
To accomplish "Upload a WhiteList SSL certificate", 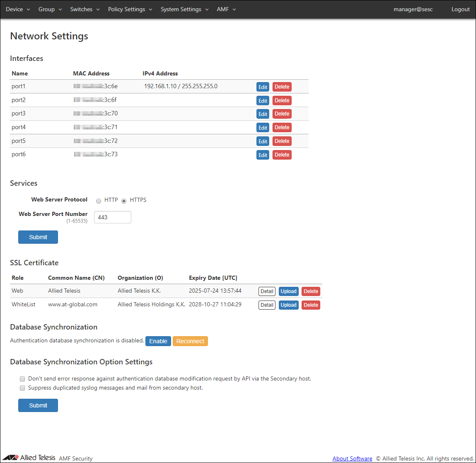I will coord(288,305).
